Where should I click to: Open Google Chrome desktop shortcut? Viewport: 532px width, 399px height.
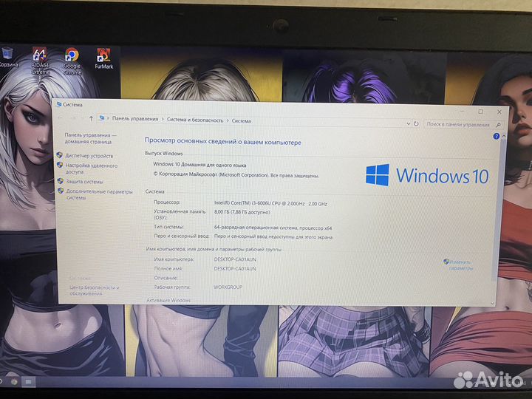point(72,61)
